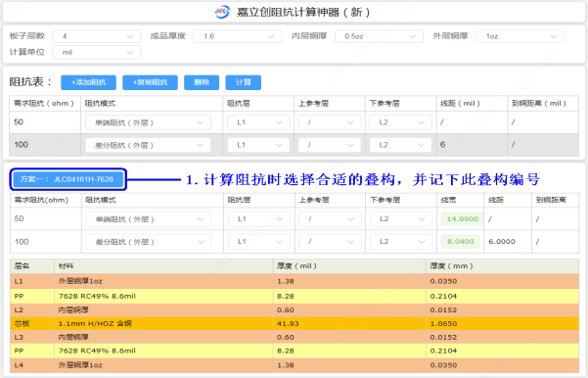Screen dimensions: 588x378
Task: Open 差分阻抗(外层) mode dropdown in impedance table
Action: tap(148, 145)
